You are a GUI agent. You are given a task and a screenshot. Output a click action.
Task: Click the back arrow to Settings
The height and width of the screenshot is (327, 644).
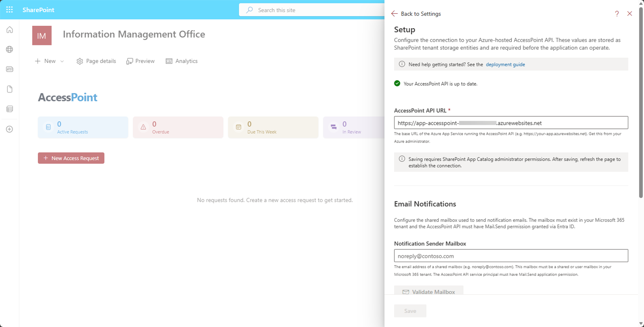click(x=394, y=14)
